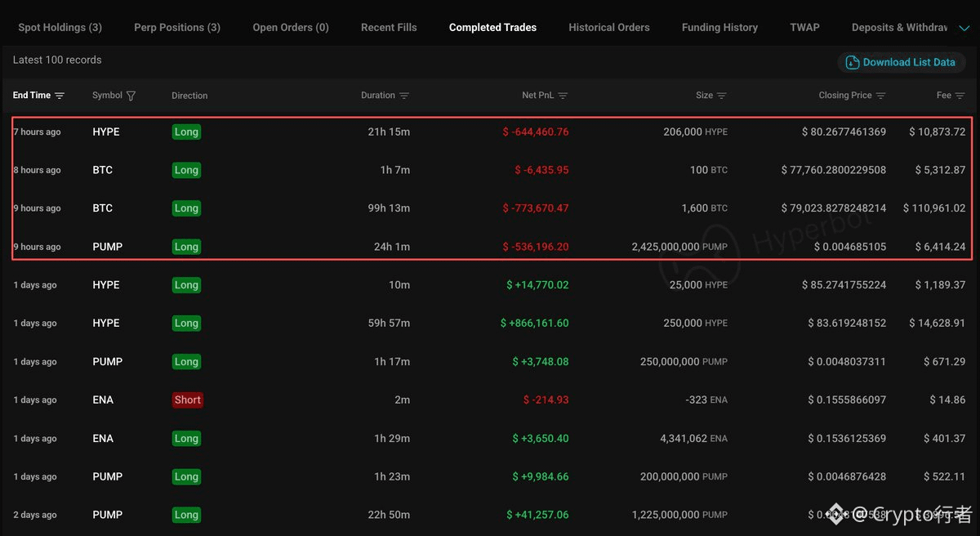
Task: View the Recent Fills tab
Action: 389,28
